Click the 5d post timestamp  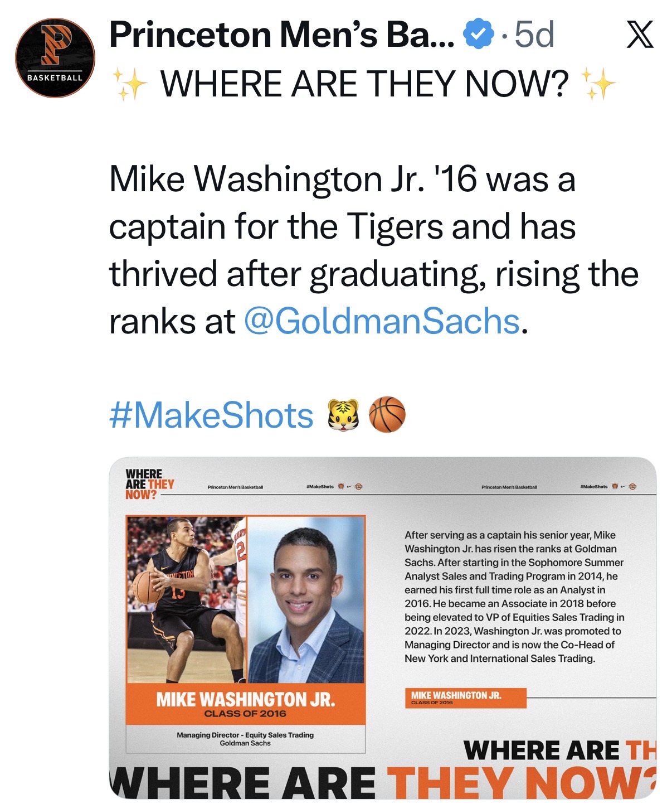[534, 35]
